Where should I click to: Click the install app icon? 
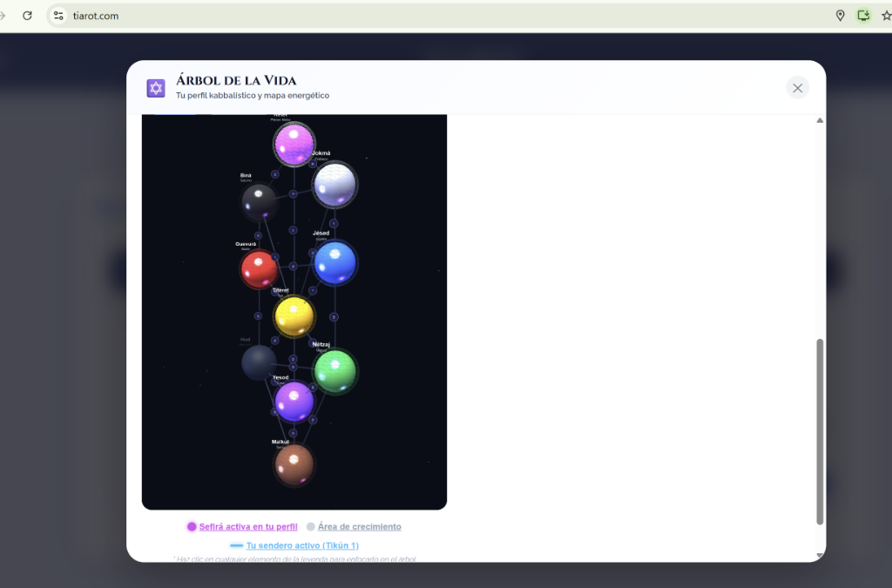[x=863, y=16]
